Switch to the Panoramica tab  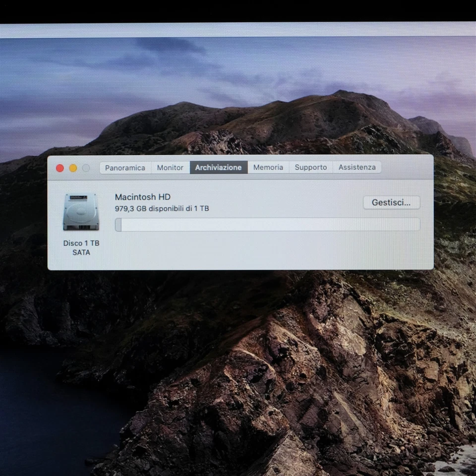pyautogui.click(x=124, y=167)
